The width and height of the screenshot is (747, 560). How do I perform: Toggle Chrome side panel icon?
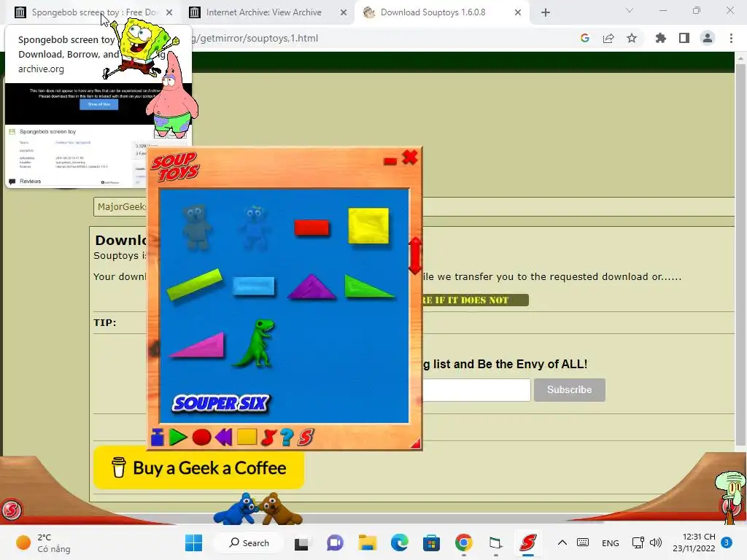[684, 38]
